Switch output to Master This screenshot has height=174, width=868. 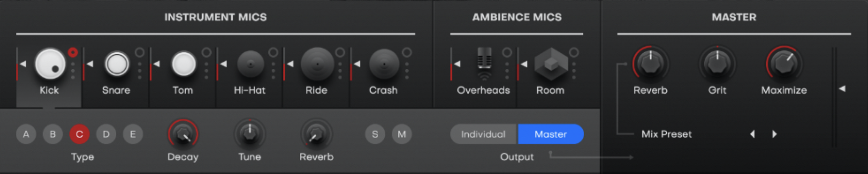550,134
